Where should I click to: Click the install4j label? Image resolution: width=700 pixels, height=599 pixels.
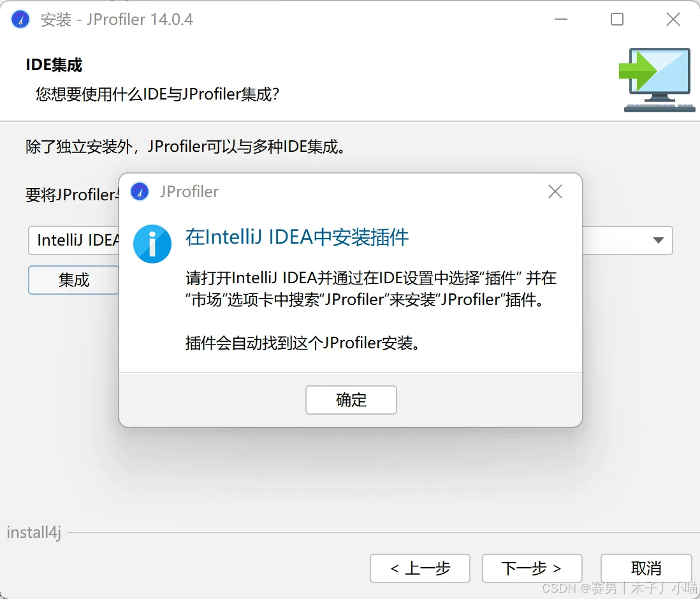pos(34,533)
